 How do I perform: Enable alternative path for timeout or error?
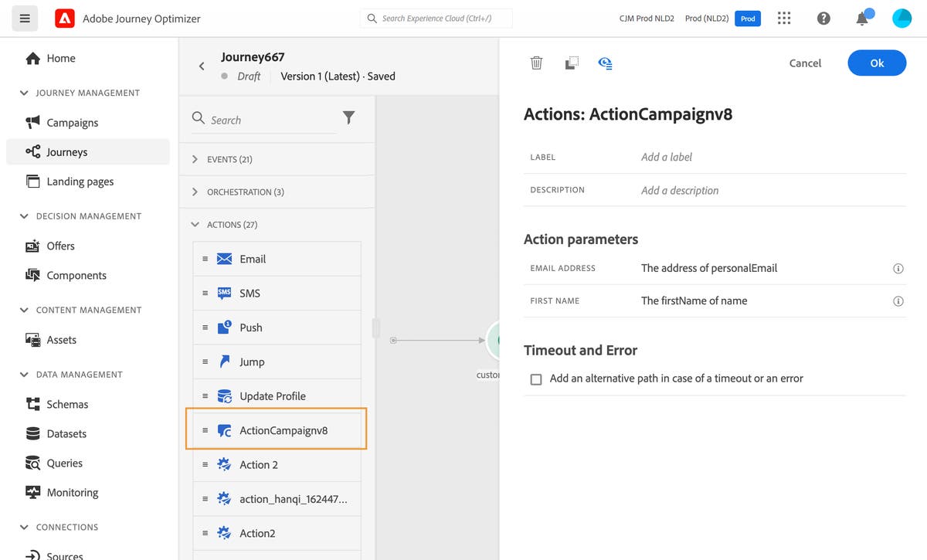tap(536, 378)
